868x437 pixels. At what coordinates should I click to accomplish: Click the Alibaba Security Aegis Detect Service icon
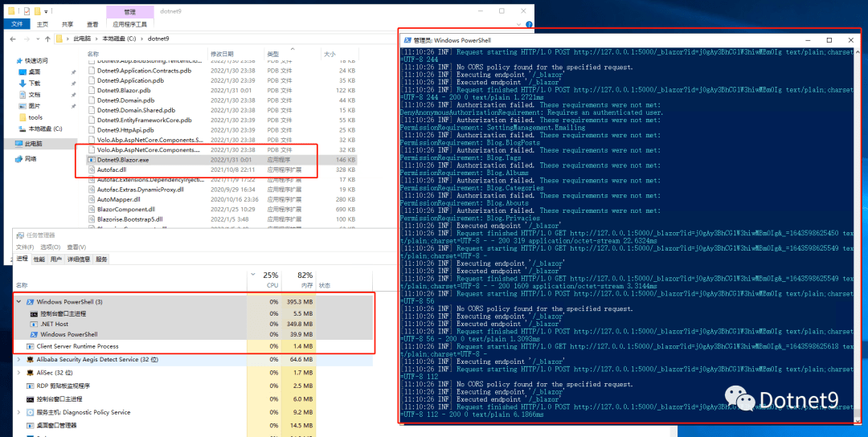pyautogui.click(x=30, y=360)
